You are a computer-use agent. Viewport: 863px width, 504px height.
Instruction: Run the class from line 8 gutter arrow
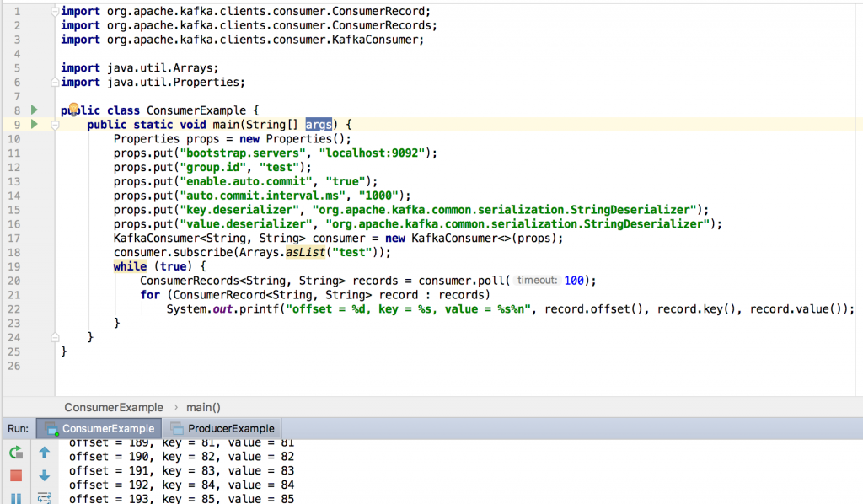click(x=34, y=110)
